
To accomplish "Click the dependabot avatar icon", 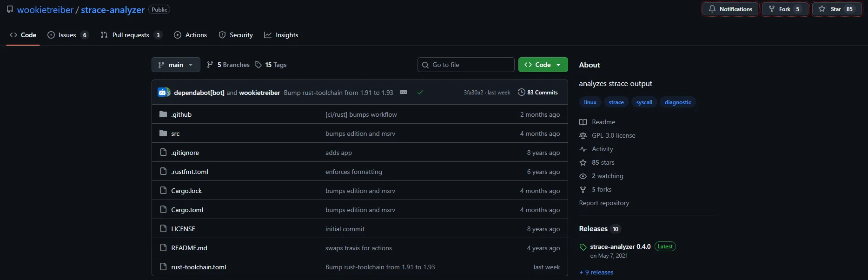I will pos(164,92).
